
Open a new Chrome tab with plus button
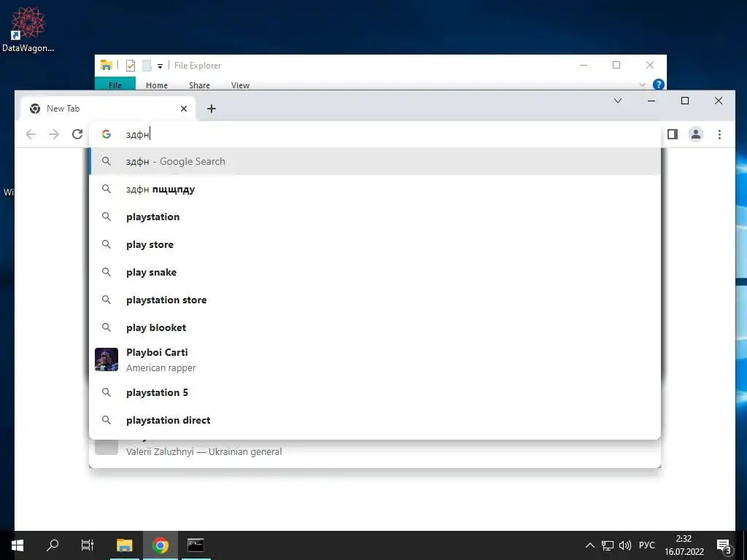pos(212,109)
